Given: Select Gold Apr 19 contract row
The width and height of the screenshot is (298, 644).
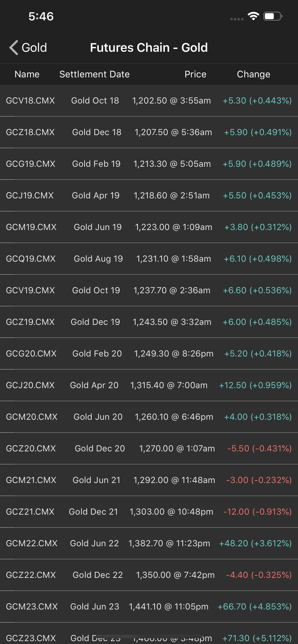Looking at the screenshot, I should coord(149,195).
